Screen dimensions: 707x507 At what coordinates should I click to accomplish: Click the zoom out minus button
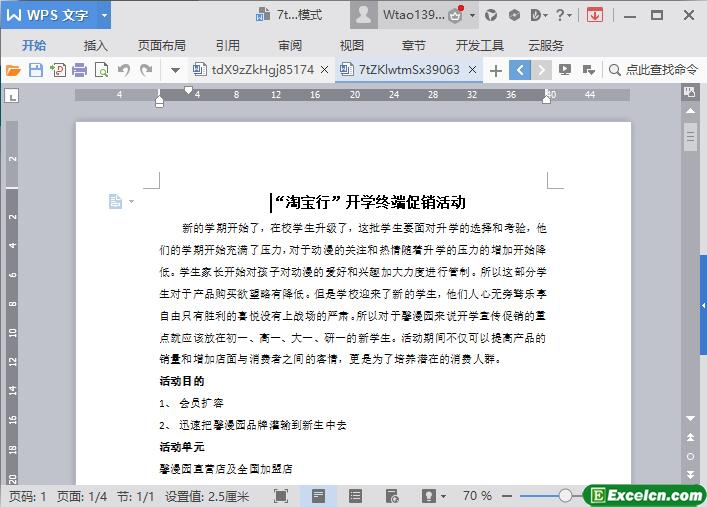(x=507, y=496)
